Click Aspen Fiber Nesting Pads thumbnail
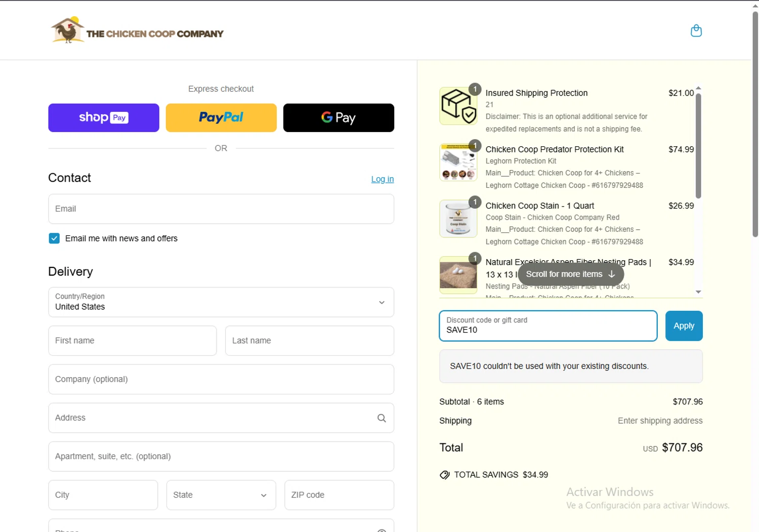This screenshot has width=759, height=532. pos(458,275)
